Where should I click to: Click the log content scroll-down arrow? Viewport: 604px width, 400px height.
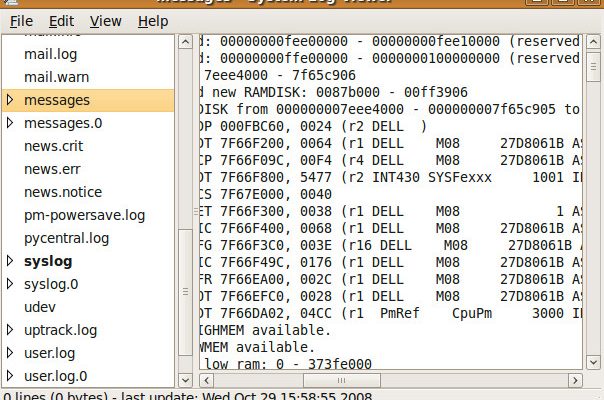coord(593,363)
